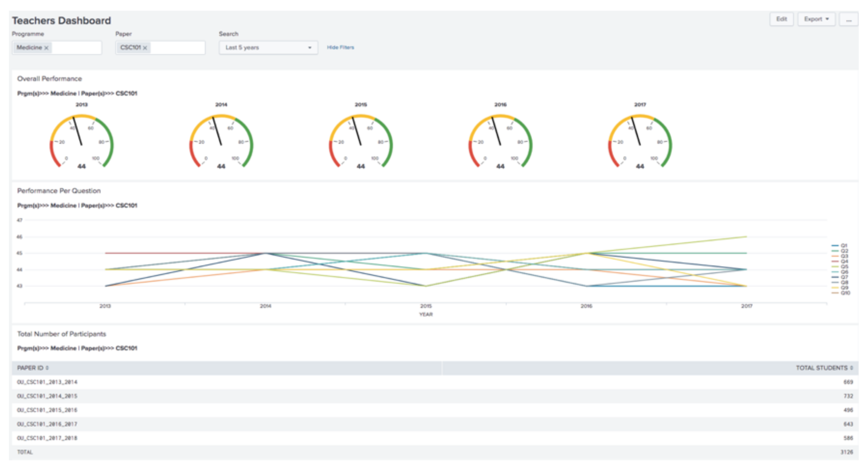Open the more options ellipsis button
868x475 pixels.
pos(848,20)
